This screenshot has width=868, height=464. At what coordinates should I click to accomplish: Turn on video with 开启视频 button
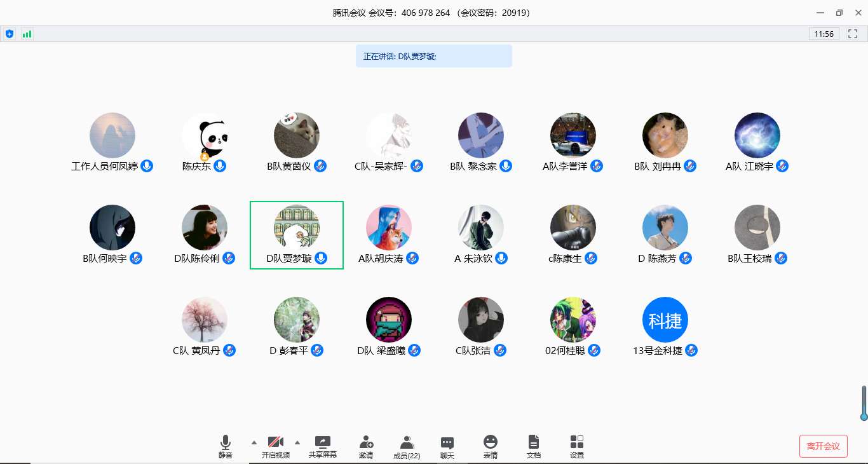coord(275,447)
